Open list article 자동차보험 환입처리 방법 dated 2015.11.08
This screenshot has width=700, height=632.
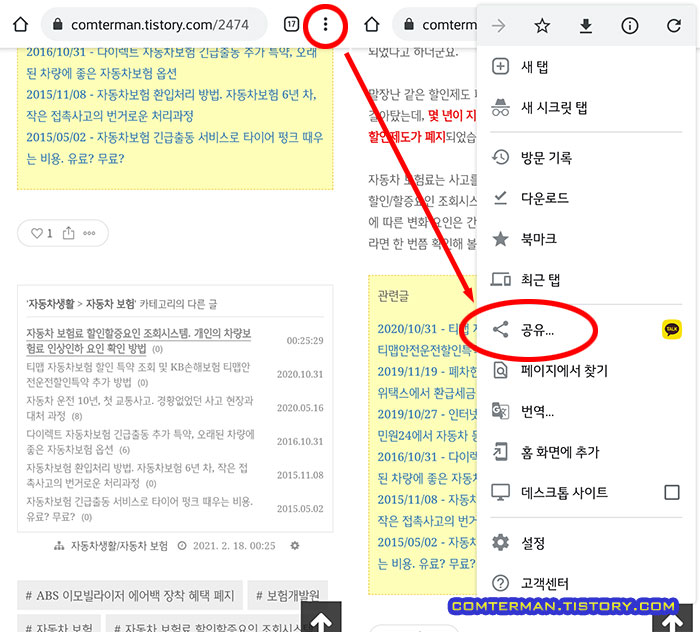tap(137, 475)
